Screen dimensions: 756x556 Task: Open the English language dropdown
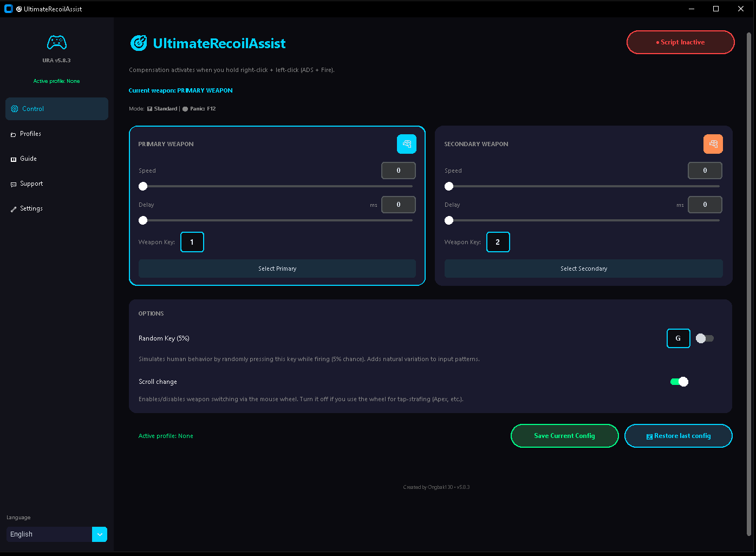(57, 534)
